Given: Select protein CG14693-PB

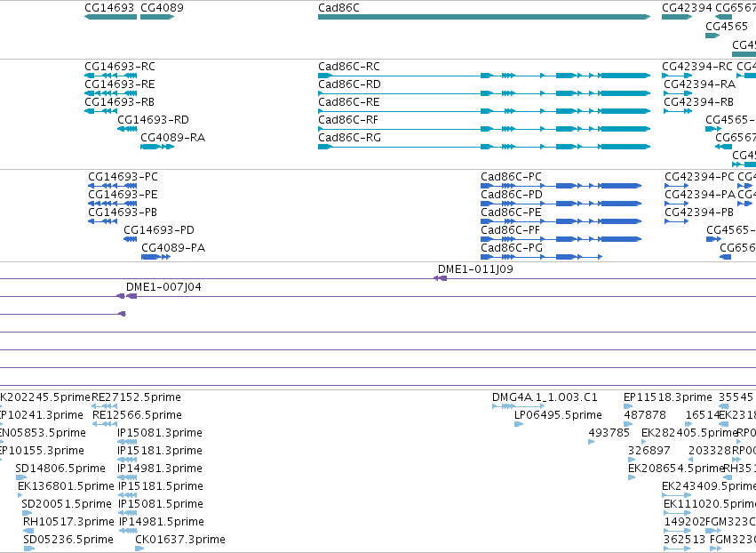Looking at the screenshot, I should pyautogui.click(x=123, y=212).
